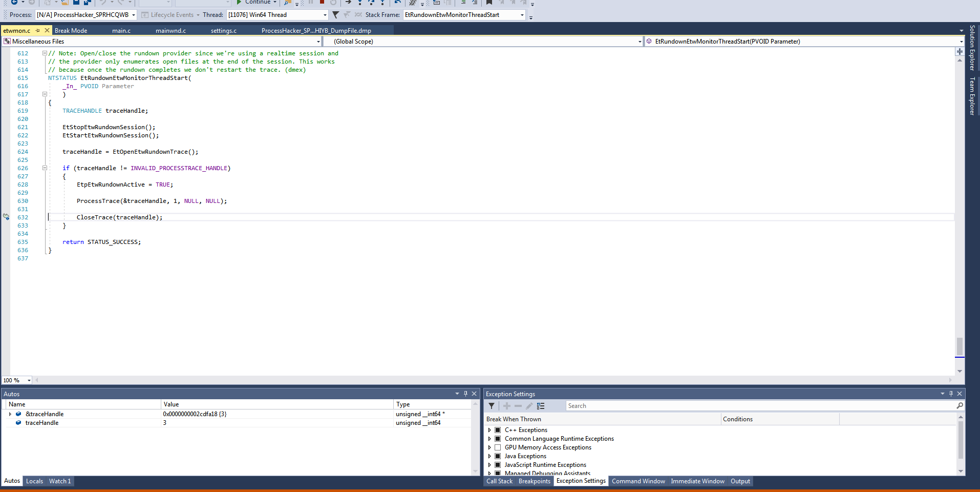Switch to main.c tab

(121, 31)
